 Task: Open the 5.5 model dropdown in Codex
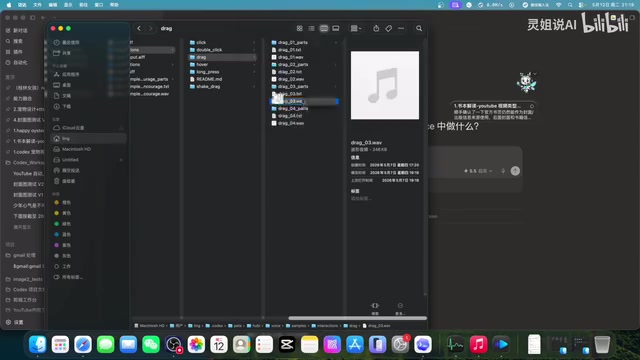478,171
